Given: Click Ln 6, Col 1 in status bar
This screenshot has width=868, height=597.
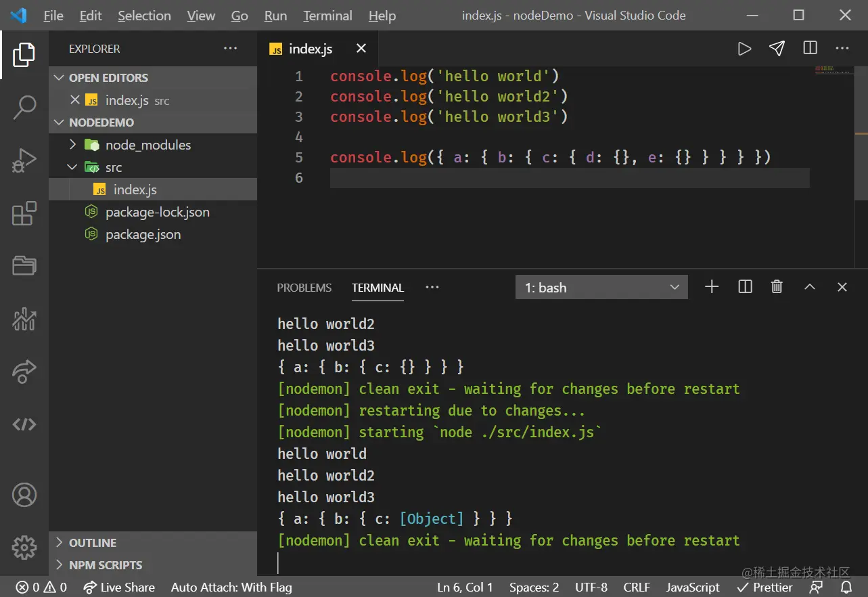Looking at the screenshot, I should click(x=465, y=587).
